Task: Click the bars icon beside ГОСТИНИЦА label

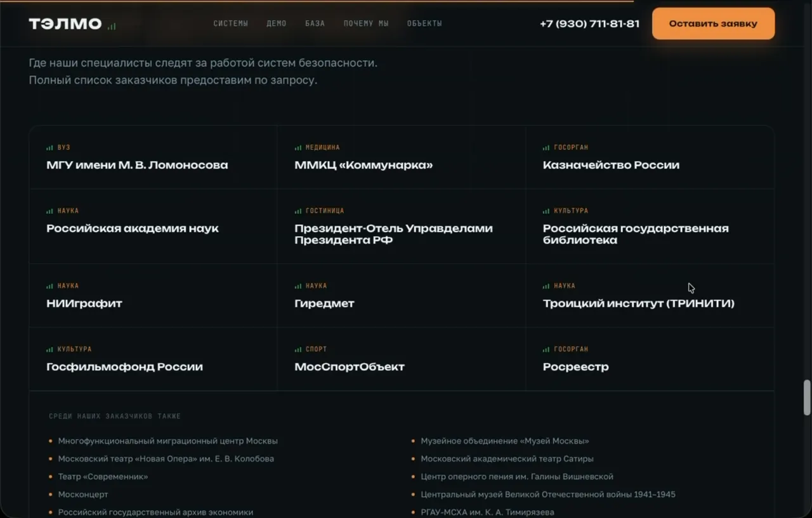Action: coord(298,211)
